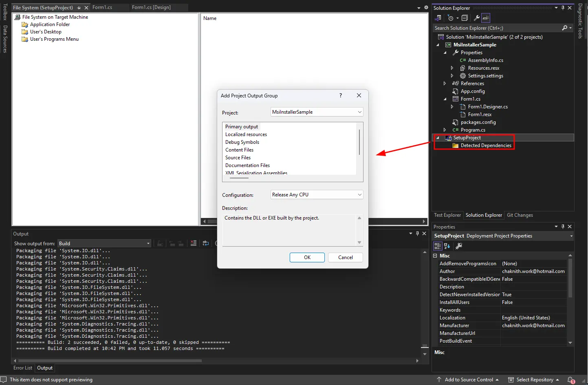The width and height of the screenshot is (588, 385).
Task: Click the output group list vertical scrollbar
Action: click(359, 143)
